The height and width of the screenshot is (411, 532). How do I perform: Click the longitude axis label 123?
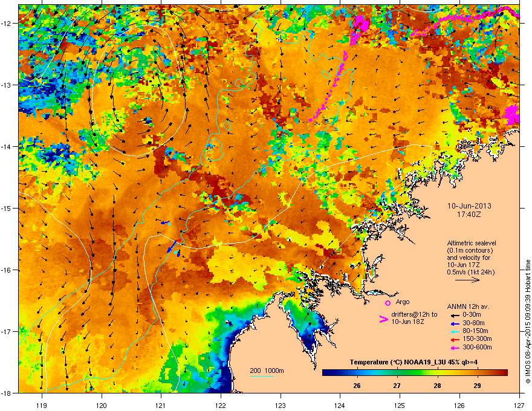[281, 405]
